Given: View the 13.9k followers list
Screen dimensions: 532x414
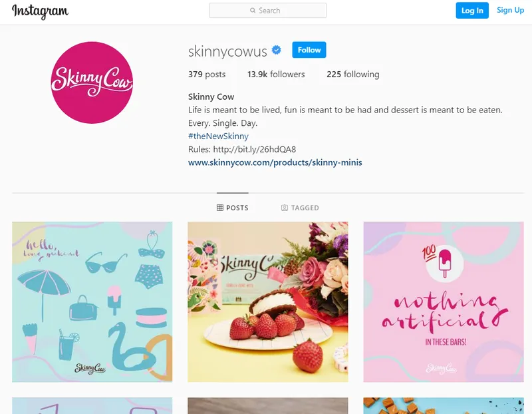Looking at the screenshot, I should 276,74.
